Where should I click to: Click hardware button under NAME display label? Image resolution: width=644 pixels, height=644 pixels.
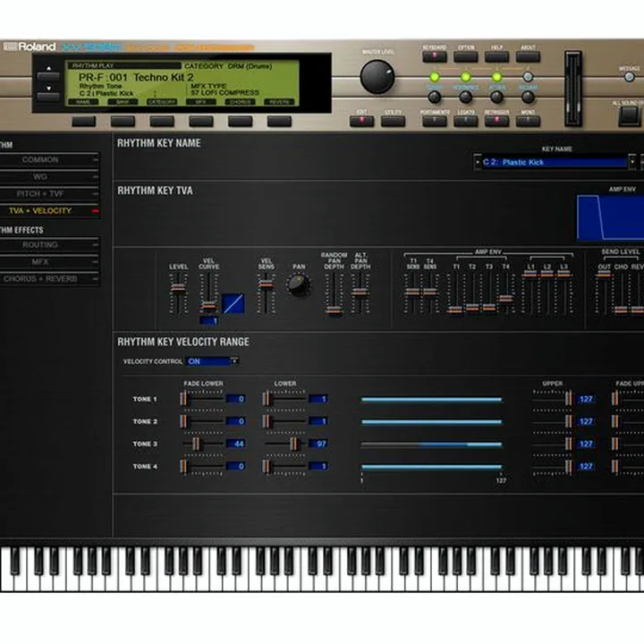(84, 121)
